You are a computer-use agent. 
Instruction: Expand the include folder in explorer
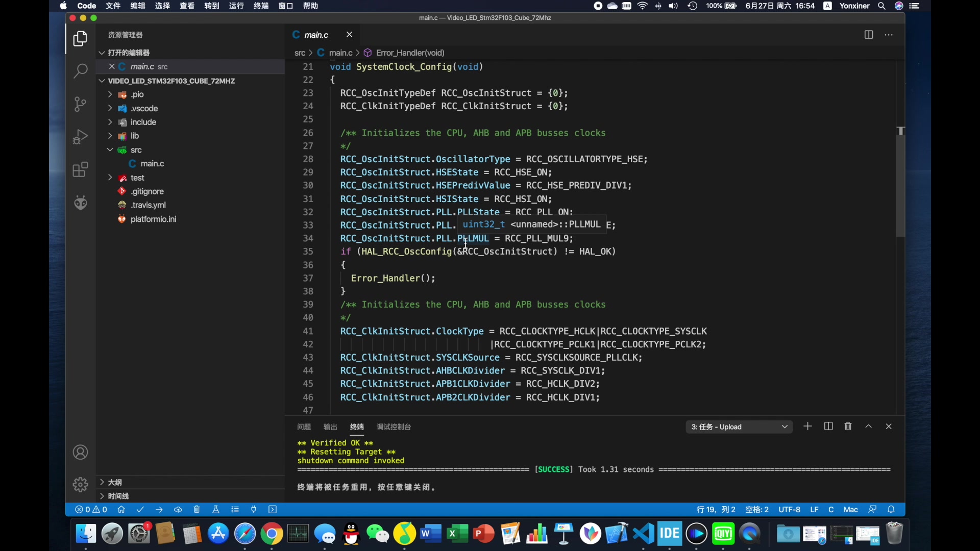[x=110, y=122]
